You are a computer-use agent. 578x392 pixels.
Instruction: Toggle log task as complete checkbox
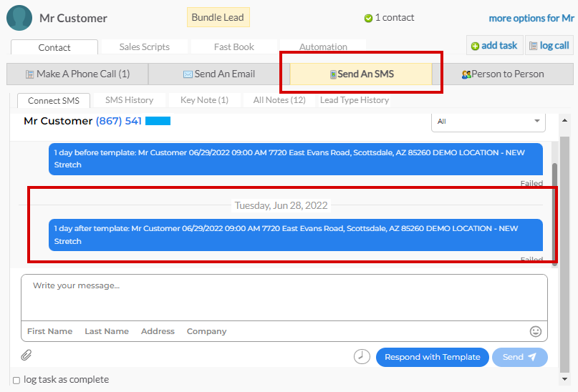point(16,381)
